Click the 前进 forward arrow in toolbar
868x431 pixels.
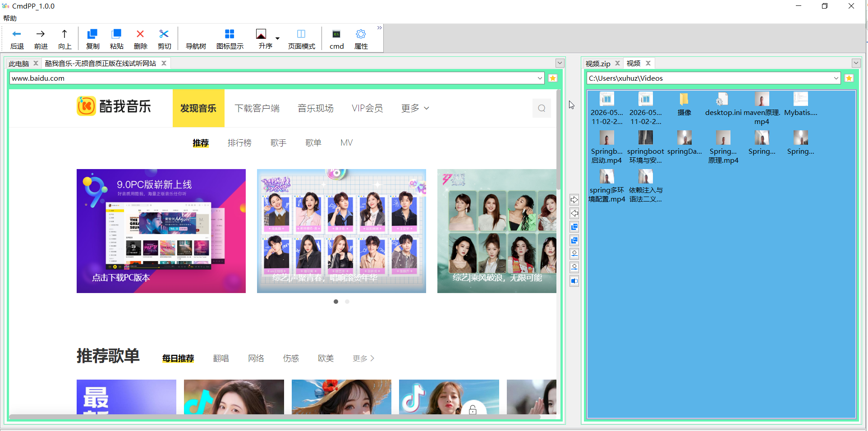click(x=41, y=39)
